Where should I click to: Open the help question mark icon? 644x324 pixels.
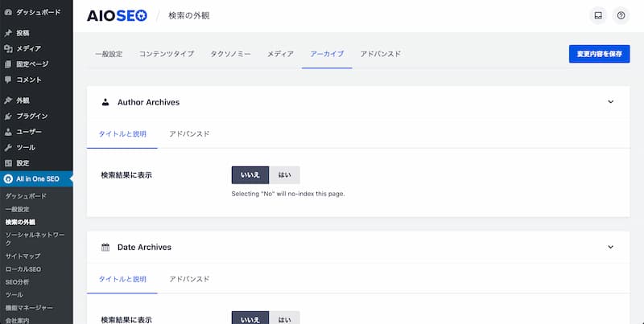621,15
